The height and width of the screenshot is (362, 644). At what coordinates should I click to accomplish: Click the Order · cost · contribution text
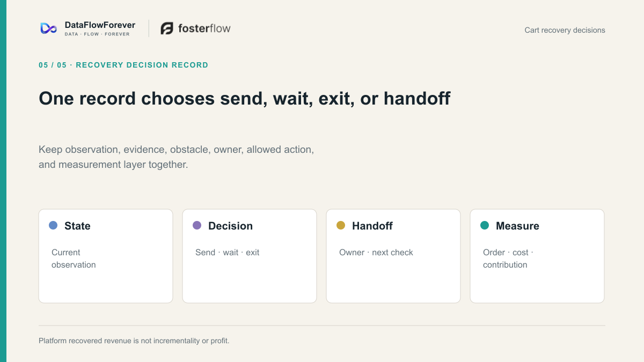tap(508, 258)
